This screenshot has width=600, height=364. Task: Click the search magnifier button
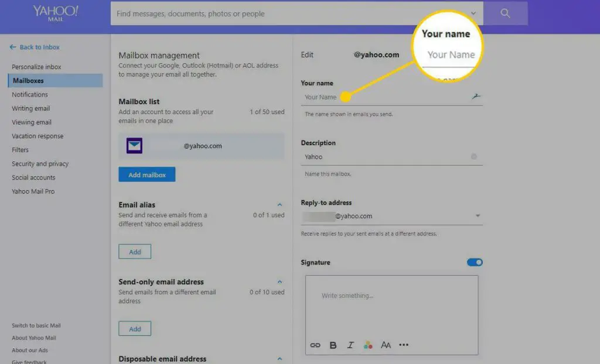(505, 13)
